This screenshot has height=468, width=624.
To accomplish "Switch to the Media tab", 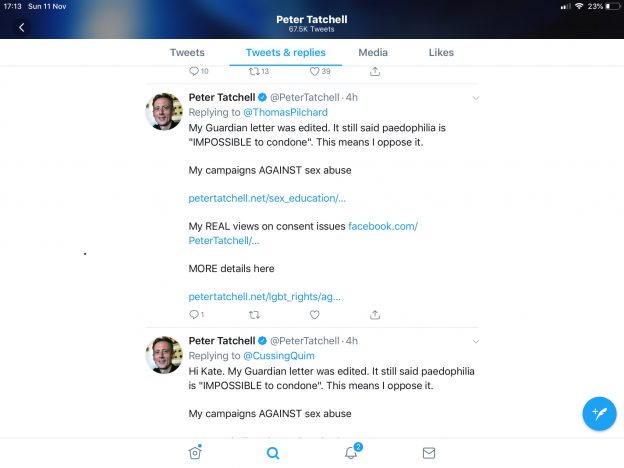I will click(x=373, y=53).
